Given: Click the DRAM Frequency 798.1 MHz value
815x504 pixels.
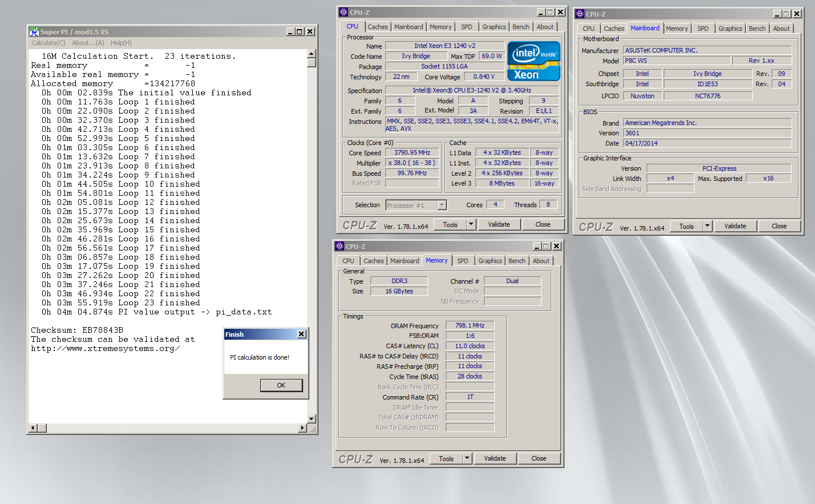Looking at the screenshot, I should pyautogui.click(x=470, y=325).
